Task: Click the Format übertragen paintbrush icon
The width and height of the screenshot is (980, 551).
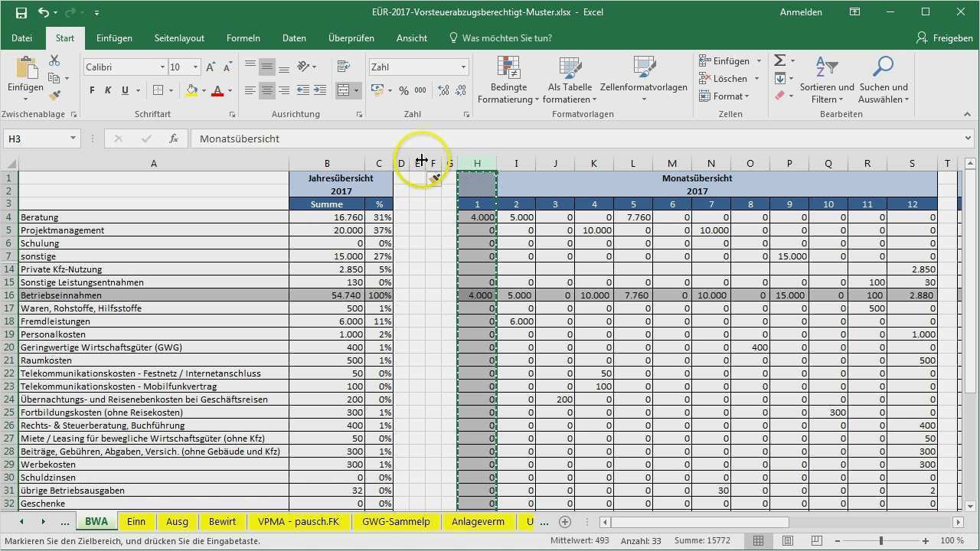Action: (x=54, y=95)
